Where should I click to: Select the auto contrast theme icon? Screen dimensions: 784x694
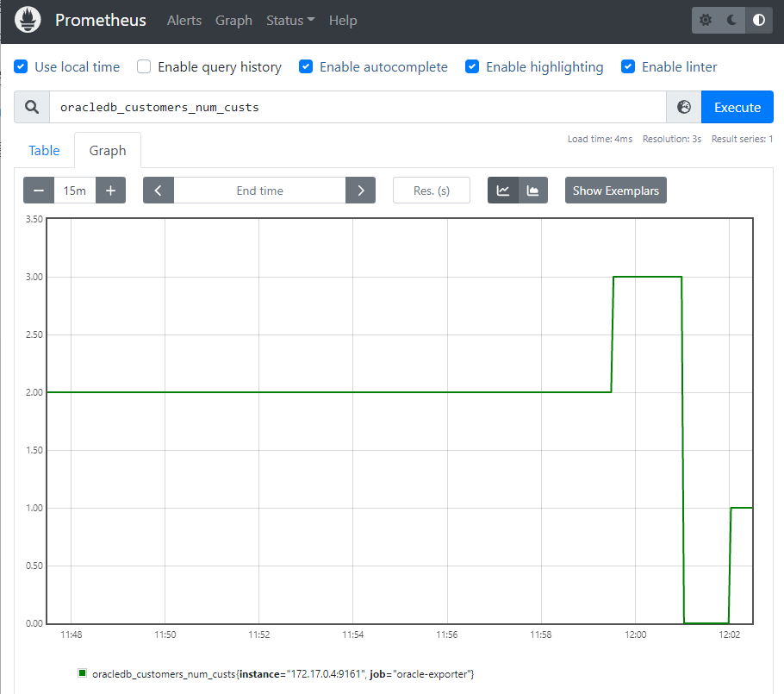point(759,20)
